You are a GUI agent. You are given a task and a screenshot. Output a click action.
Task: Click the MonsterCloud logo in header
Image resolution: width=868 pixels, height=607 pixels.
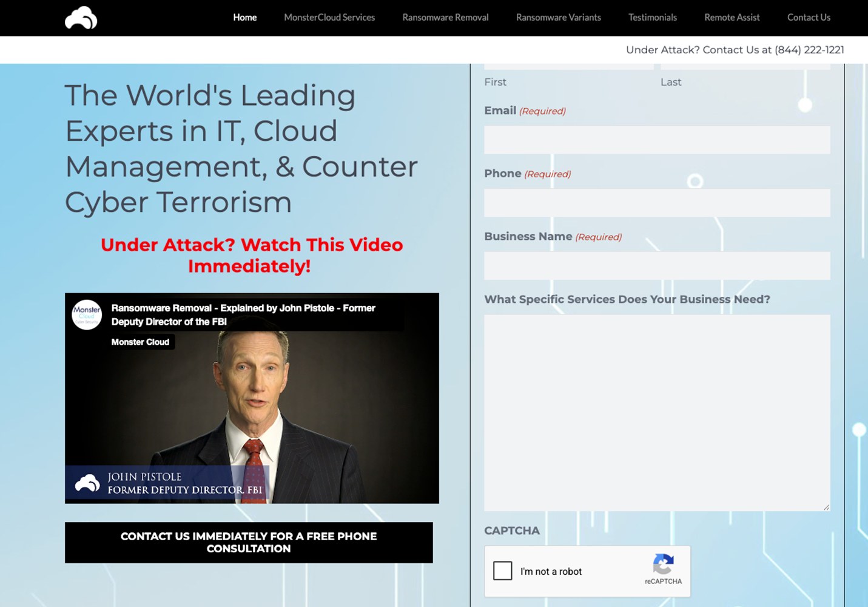pyautogui.click(x=81, y=18)
